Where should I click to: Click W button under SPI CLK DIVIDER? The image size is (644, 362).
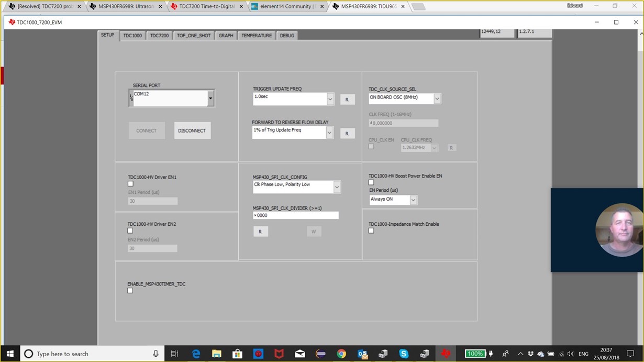pos(314,232)
